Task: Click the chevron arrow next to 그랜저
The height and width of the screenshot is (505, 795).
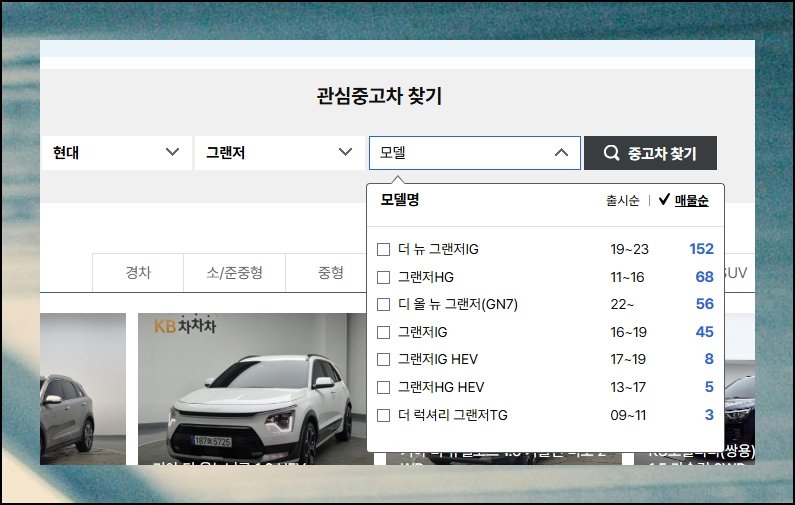Action: click(x=345, y=152)
